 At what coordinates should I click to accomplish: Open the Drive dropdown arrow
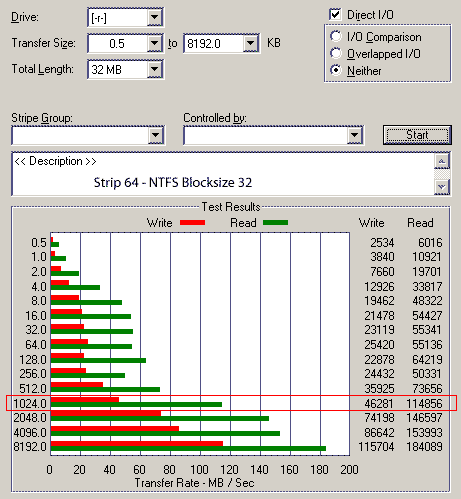[154, 17]
